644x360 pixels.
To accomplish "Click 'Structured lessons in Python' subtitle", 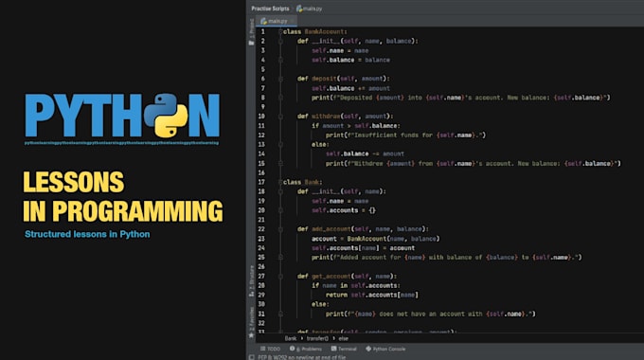I will (x=87, y=234).
